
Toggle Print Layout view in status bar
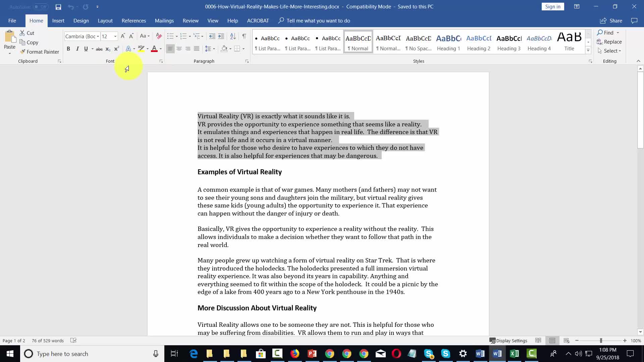coord(552,341)
